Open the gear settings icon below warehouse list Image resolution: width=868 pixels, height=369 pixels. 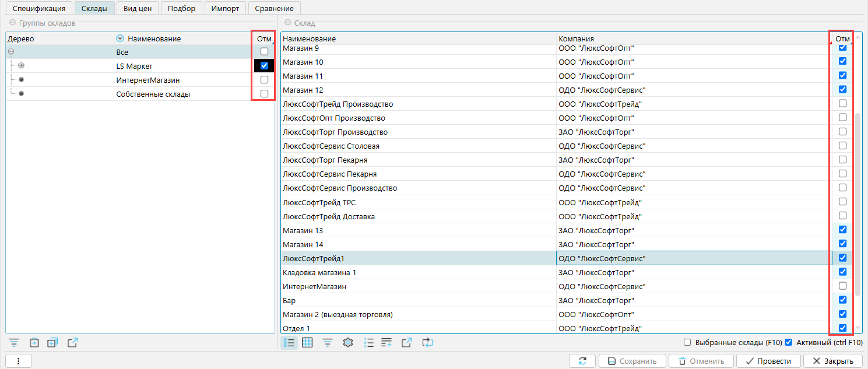348,343
